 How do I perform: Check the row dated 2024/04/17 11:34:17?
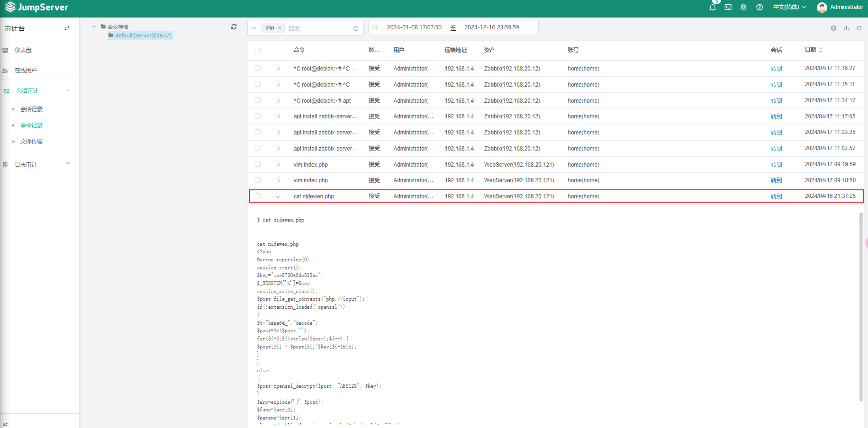pyautogui.click(x=258, y=100)
